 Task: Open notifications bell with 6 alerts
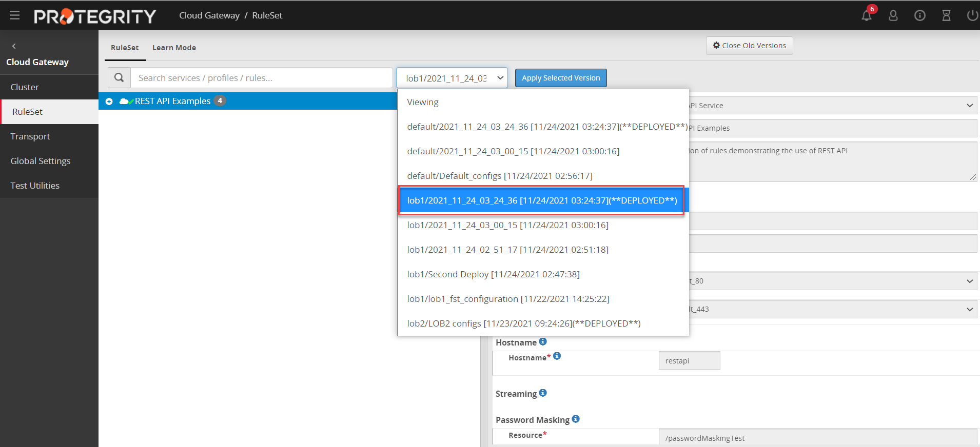click(x=867, y=14)
